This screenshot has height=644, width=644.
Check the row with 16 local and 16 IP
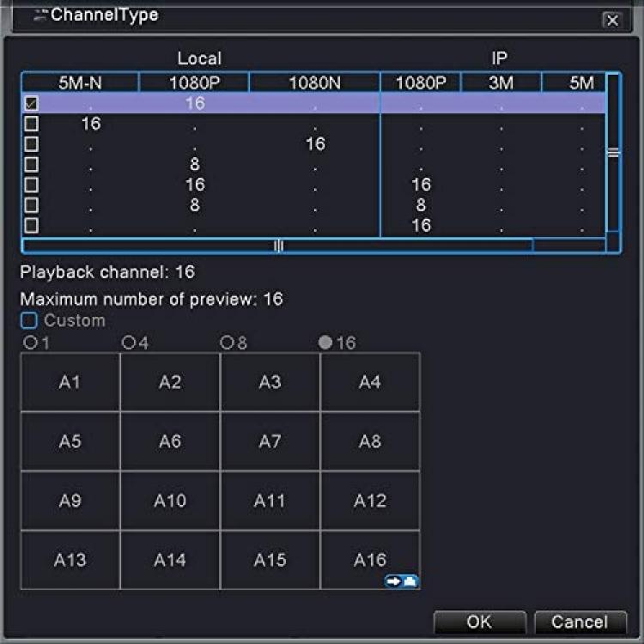[31, 185]
